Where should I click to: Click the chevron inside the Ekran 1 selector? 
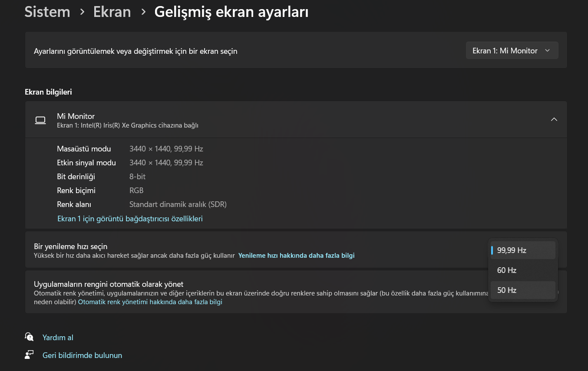[548, 50]
